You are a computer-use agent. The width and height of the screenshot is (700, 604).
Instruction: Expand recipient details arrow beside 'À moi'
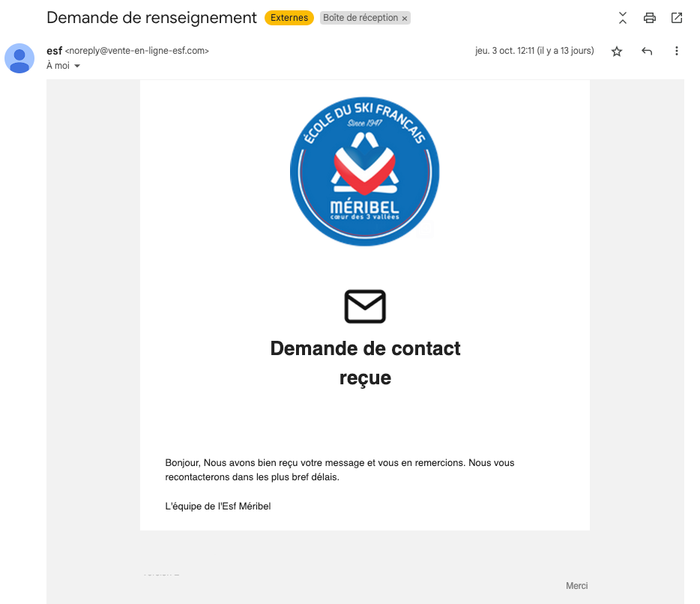point(77,66)
